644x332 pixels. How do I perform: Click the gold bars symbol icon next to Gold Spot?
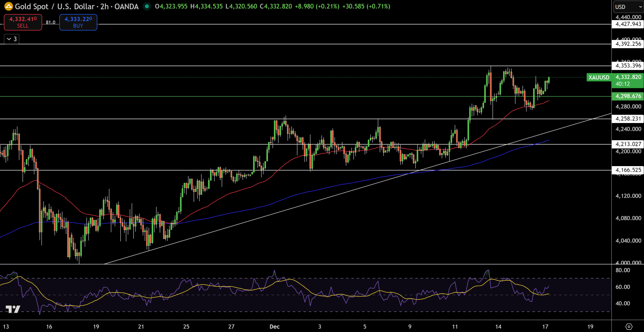click(x=8, y=7)
